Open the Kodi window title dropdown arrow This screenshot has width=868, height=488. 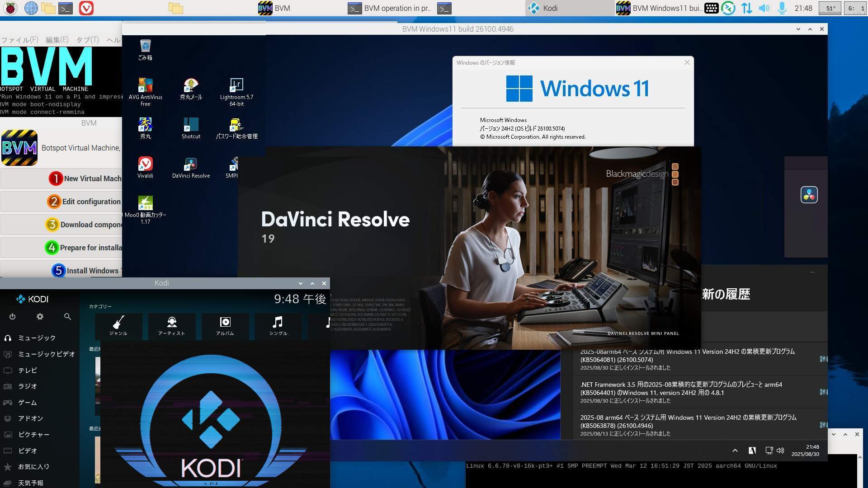coord(301,283)
